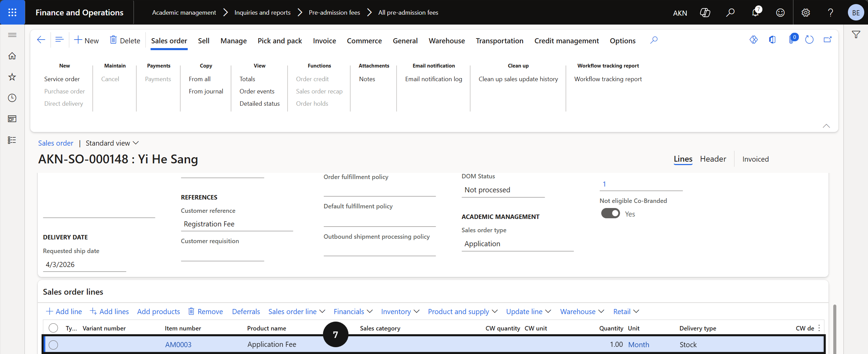The image size is (868, 354).
Task: Open Product and supply dropdown
Action: pyautogui.click(x=463, y=311)
